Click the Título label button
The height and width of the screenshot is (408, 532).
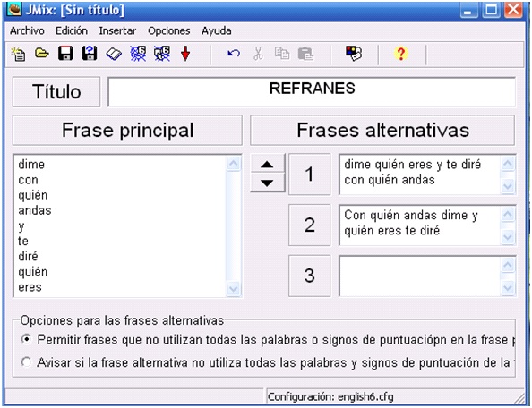(x=56, y=91)
